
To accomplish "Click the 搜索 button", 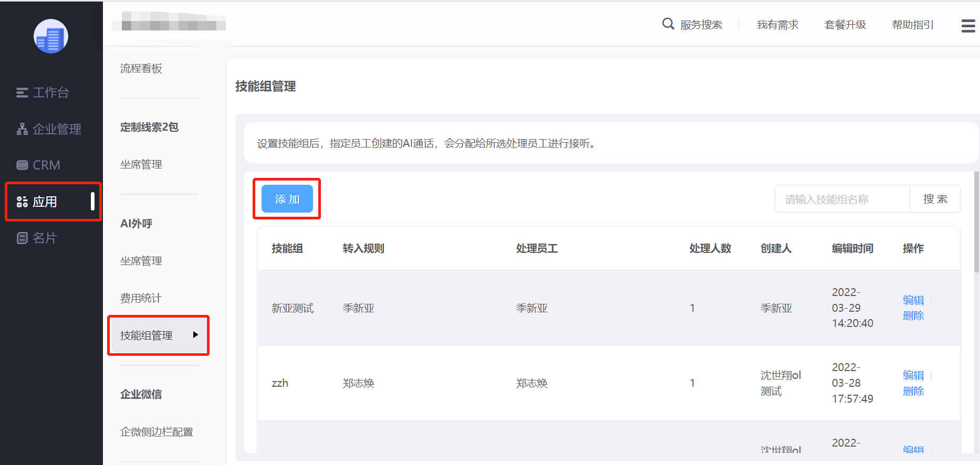I will 935,199.
